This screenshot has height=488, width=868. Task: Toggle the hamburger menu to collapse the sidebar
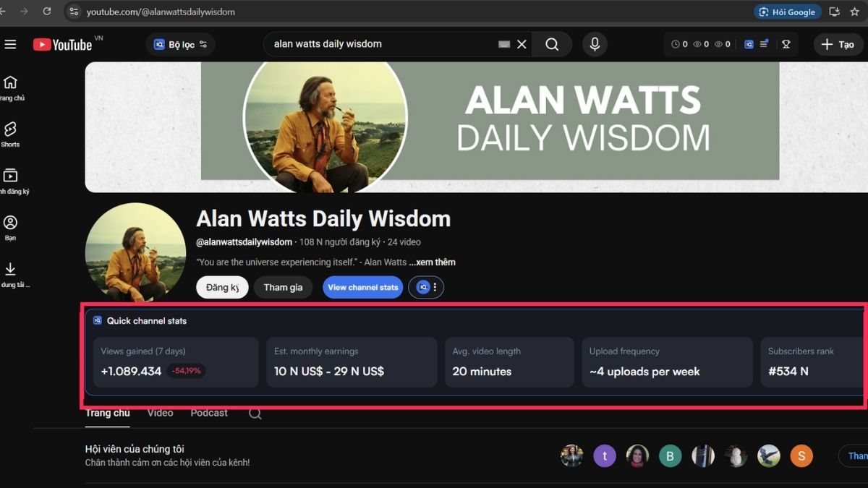[10, 43]
